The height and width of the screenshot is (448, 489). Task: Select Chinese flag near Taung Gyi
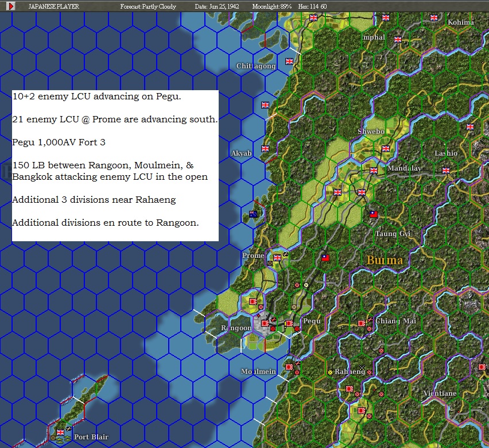coord(374,214)
